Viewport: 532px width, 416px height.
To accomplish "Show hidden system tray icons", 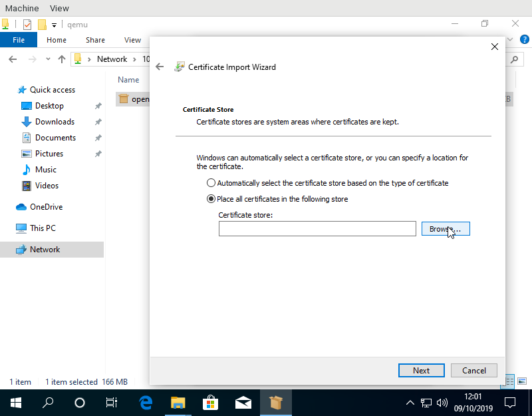I will coord(410,403).
